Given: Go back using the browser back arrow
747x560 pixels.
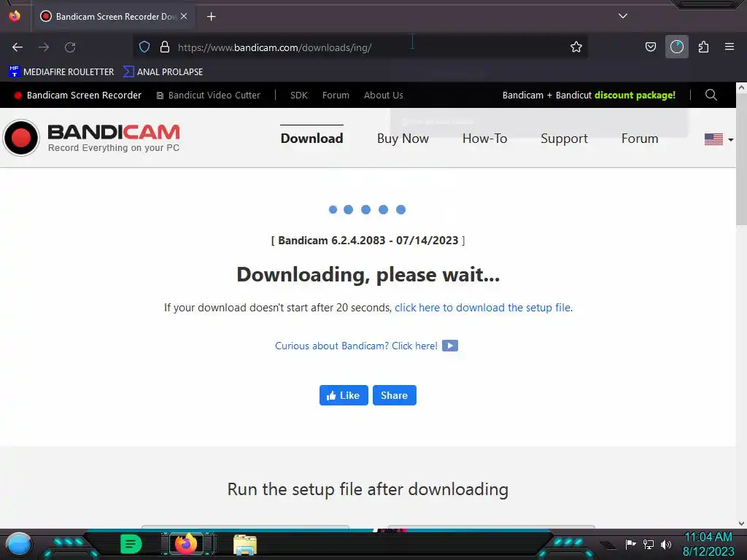Looking at the screenshot, I should coord(18,47).
